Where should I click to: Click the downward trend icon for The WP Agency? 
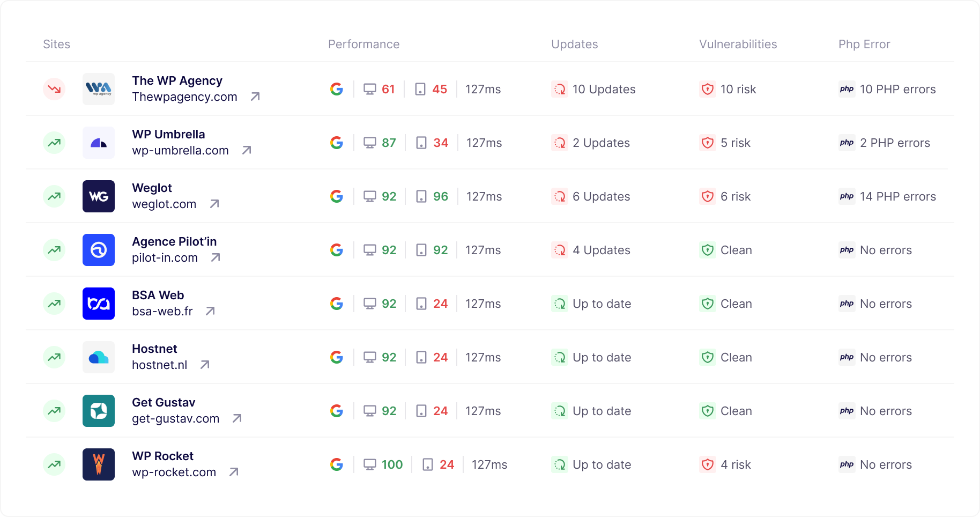(x=54, y=89)
